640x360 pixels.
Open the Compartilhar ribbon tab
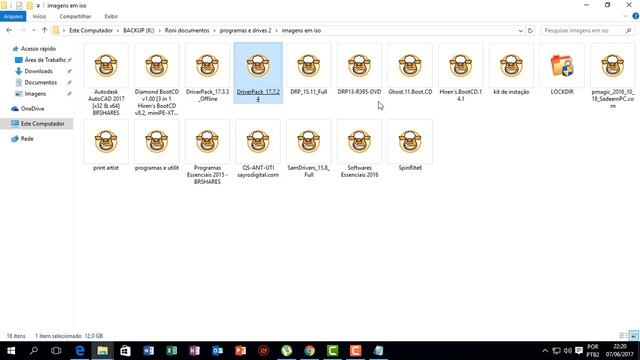point(75,16)
